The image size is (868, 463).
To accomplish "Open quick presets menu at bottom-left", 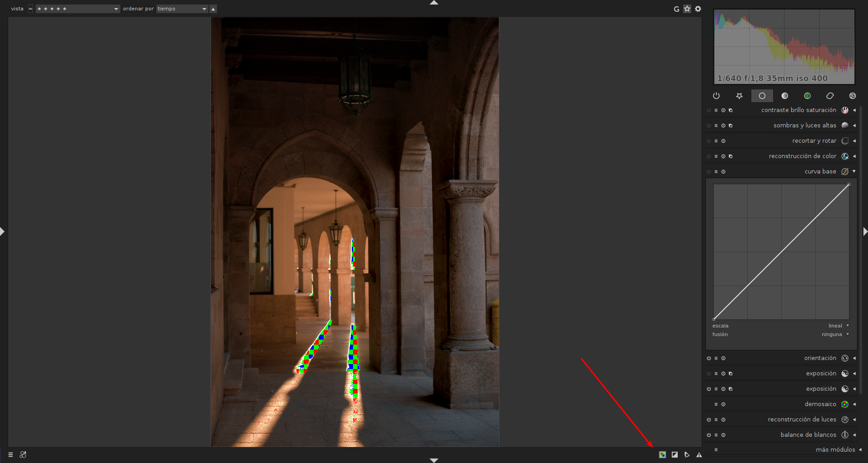I will point(10,455).
